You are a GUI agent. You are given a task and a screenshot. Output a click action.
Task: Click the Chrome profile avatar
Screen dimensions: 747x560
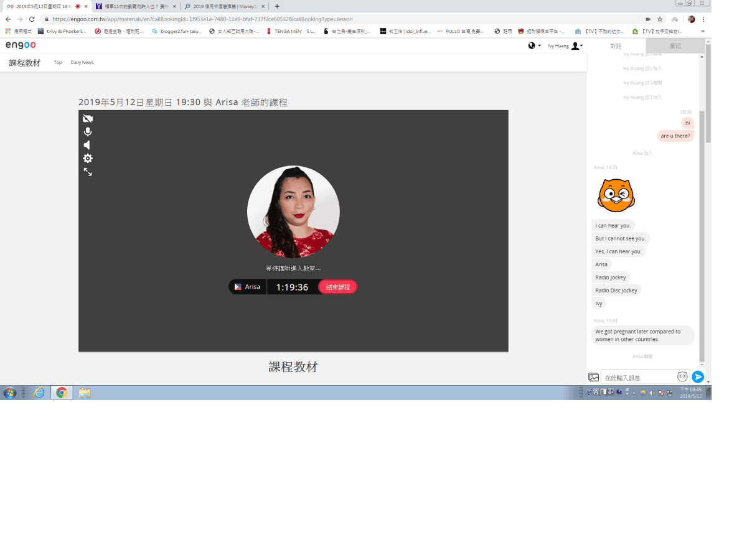(x=691, y=19)
